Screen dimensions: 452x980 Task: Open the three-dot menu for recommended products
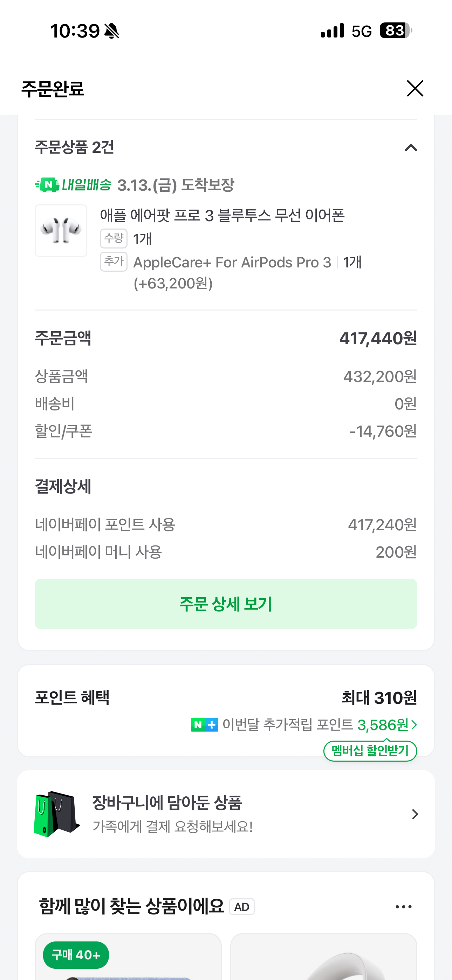(x=404, y=907)
